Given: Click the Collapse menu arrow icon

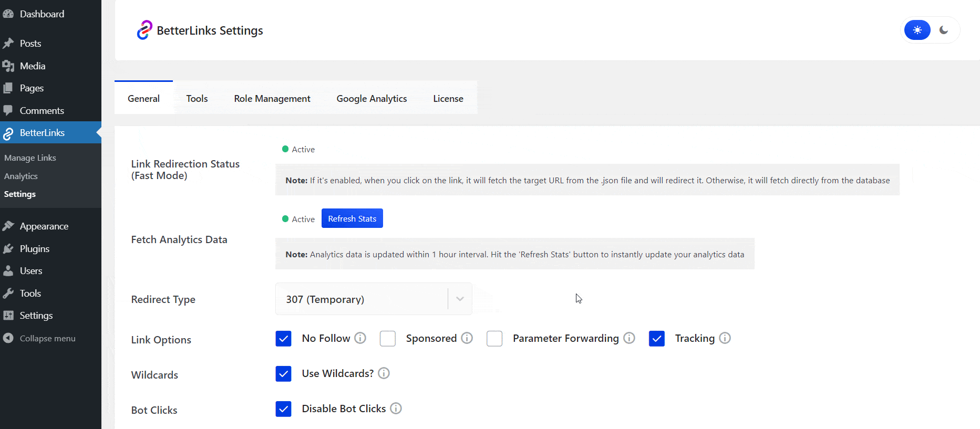Looking at the screenshot, I should pyautogui.click(x=8, y=338).
